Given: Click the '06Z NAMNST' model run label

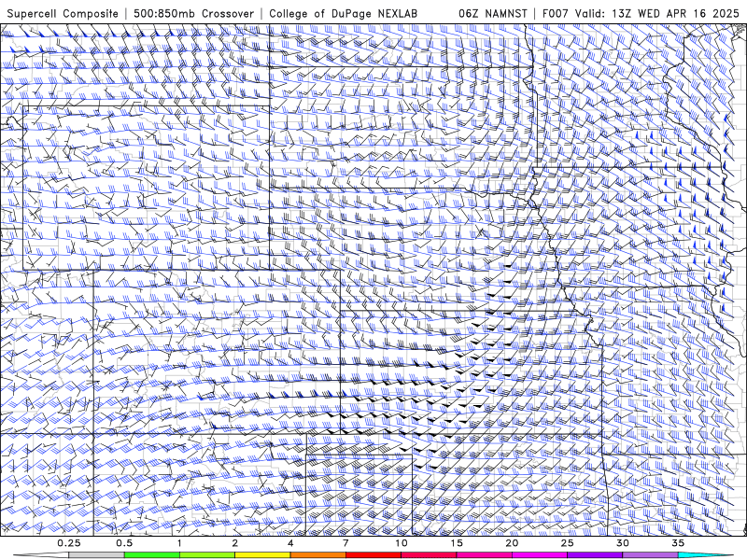Looking at the screenshot, I should [493, 13].
